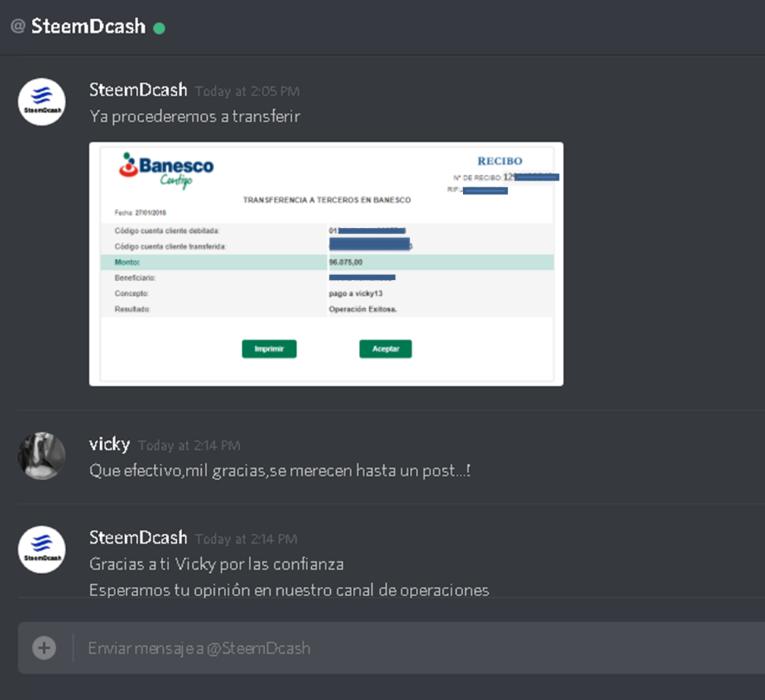
Task: Click SteemDcash avatar on last message
Action: pos(42,549)
